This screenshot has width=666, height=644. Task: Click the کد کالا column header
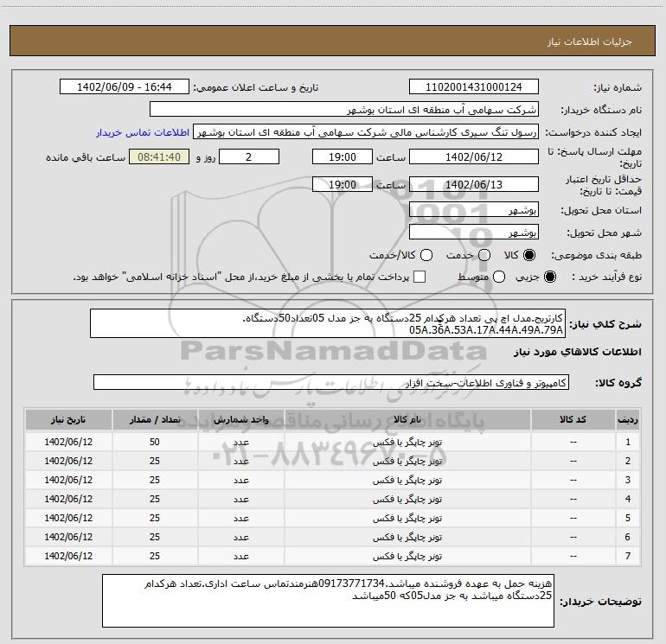573,420
